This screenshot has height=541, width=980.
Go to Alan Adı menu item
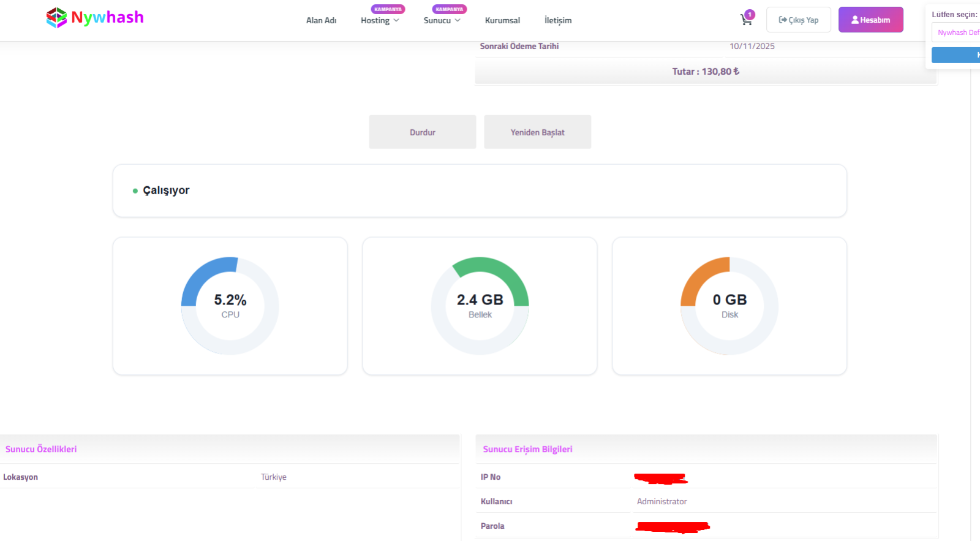click(321, 21)
